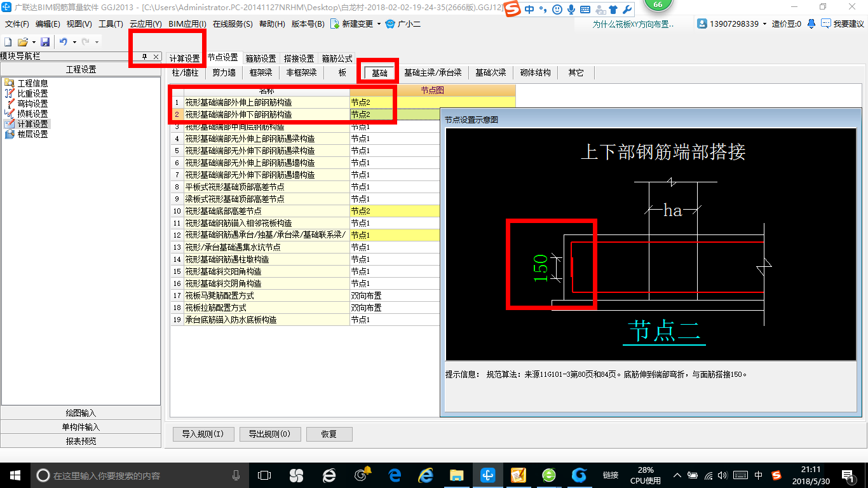Switch to the 节点设置 tab
The image size is (868, 488).
[x=222, y=57]
